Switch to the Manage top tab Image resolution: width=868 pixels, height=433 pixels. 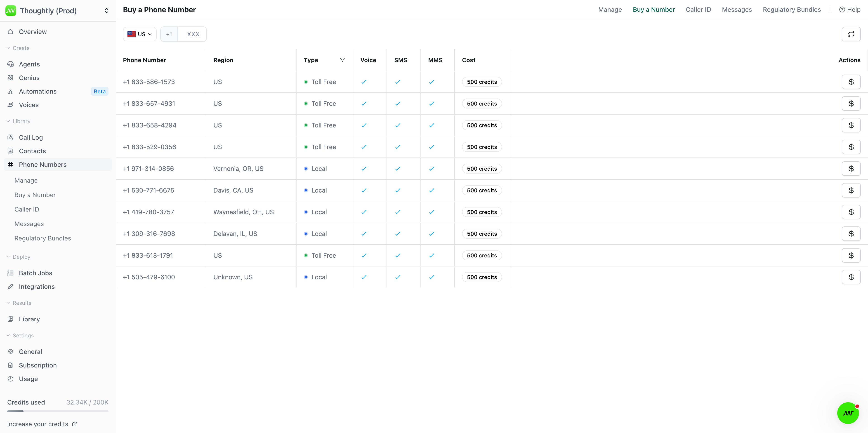[x=610, y=9]
